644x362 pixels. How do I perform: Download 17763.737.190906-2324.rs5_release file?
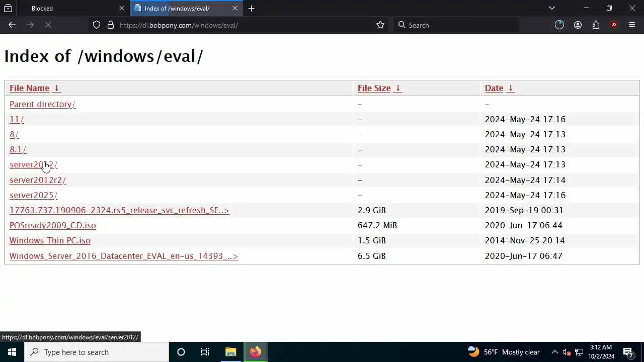tap(119, 210)
